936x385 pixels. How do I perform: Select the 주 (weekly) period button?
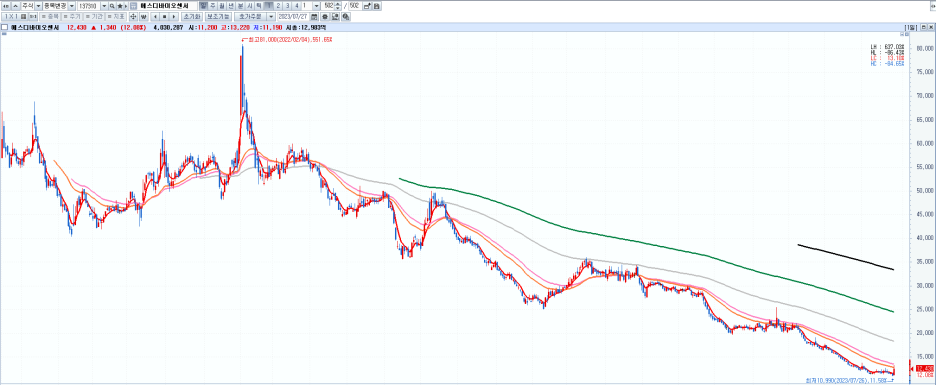click(x=213, y=5)
